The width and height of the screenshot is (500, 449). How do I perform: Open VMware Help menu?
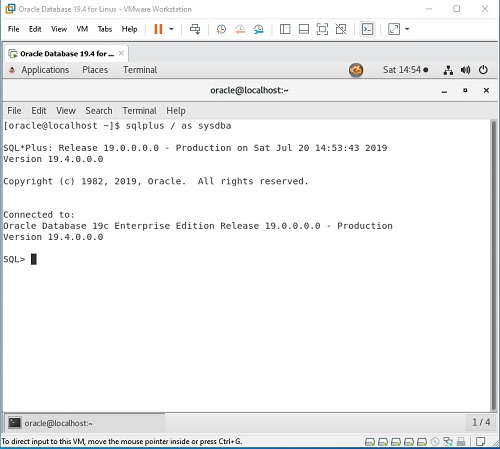pyautogui.click(x=129, y=29)
